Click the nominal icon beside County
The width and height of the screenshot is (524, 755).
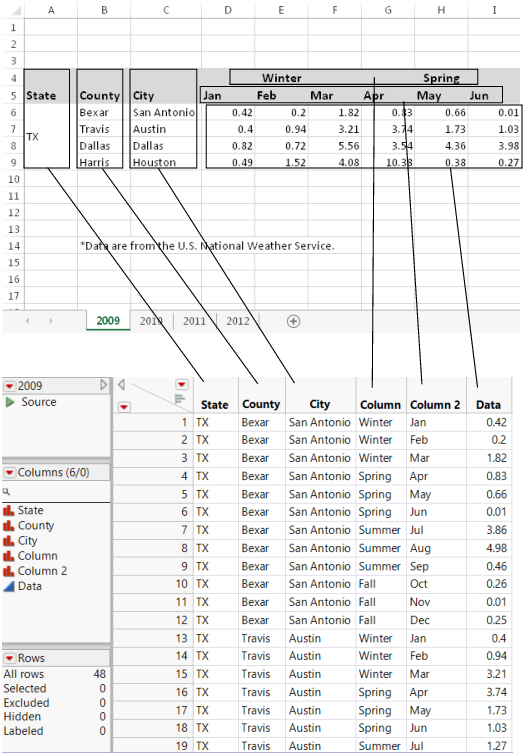[x=9, y=525]
